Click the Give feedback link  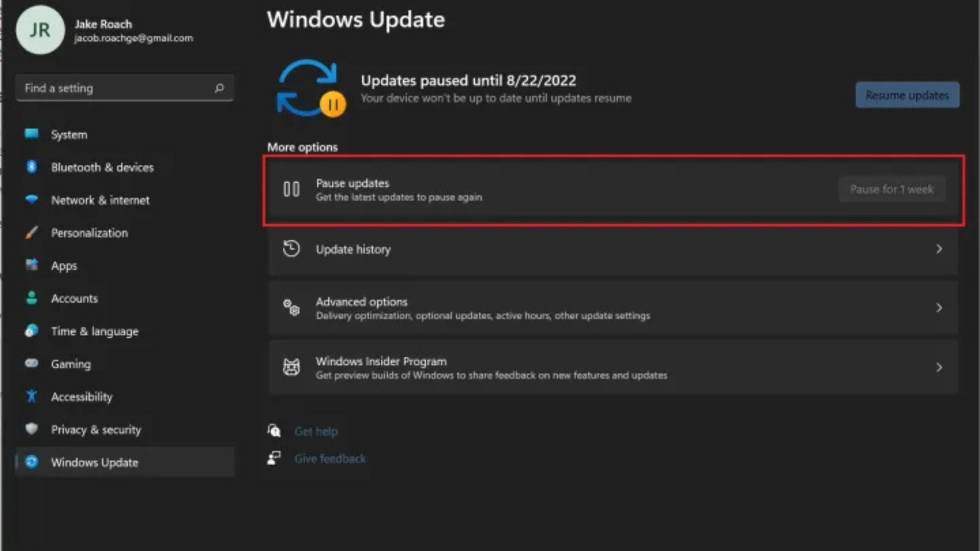[x=330, y=458]
